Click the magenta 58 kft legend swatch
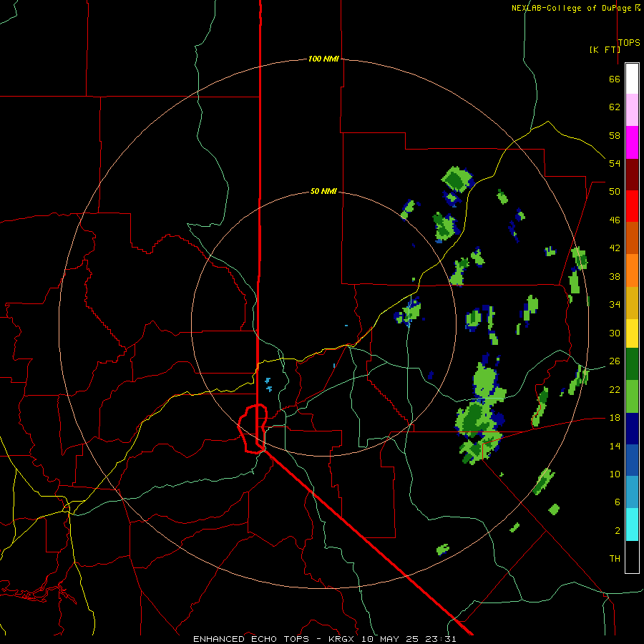The height and width of the screenshot is (644, 644). point(632,142)
